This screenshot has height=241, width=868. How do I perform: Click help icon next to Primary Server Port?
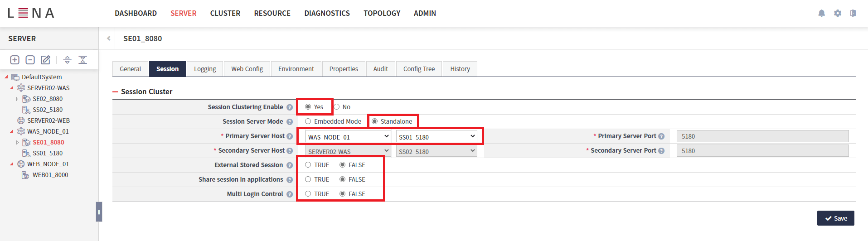coord(661,136)
